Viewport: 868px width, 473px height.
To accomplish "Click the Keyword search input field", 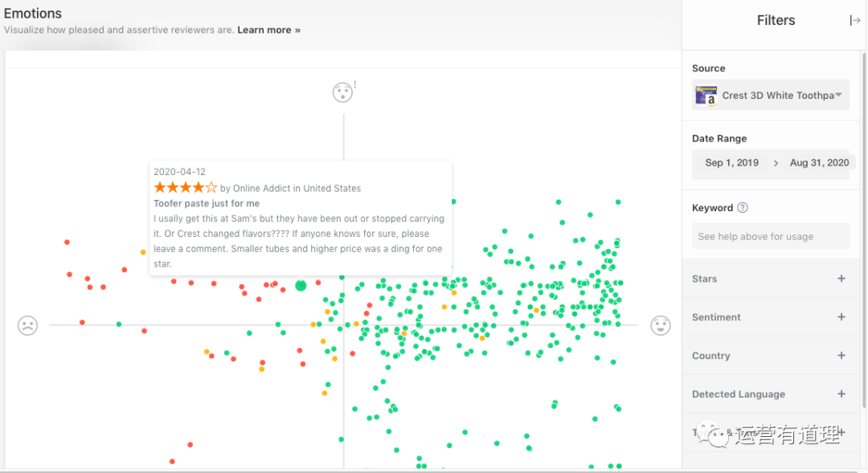I will [770, 236].
